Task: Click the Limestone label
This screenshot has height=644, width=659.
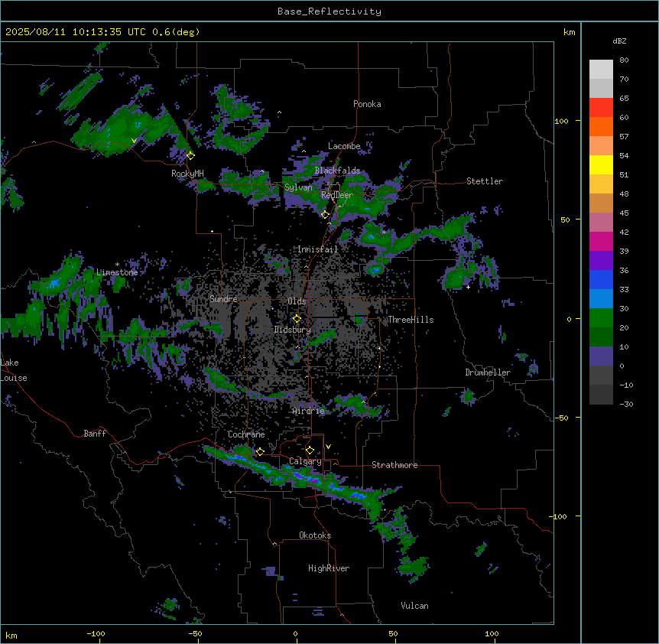Action: 117,272
